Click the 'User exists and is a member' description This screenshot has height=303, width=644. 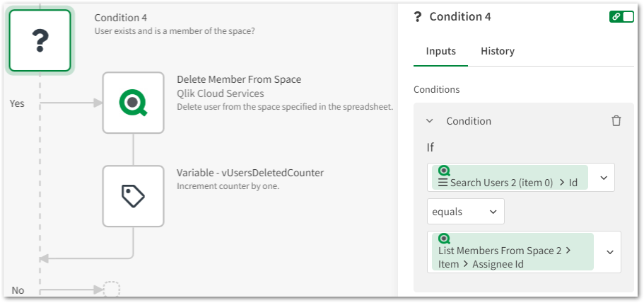pos(175,31)
